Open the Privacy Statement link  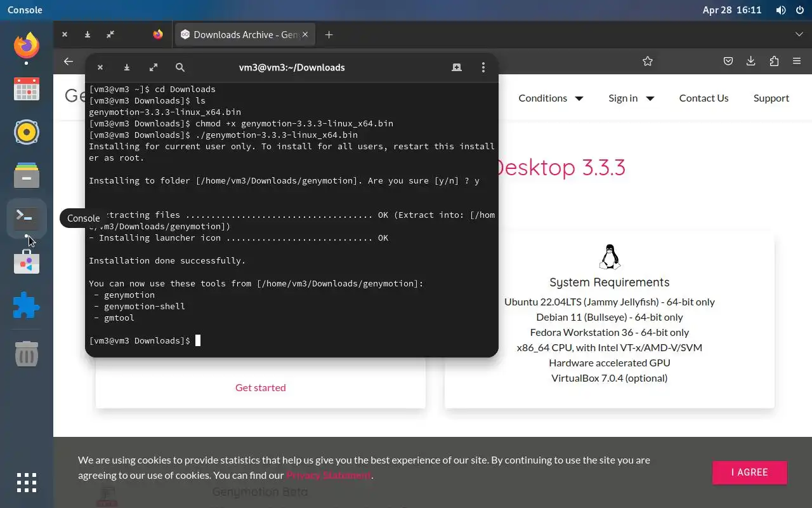(x=329, y=475)
